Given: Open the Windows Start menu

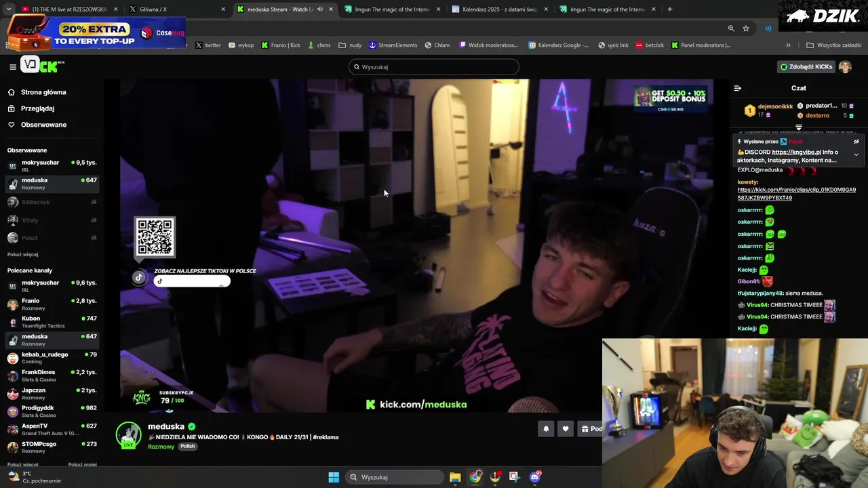Looking at the screenshot, I should point(334,477).
